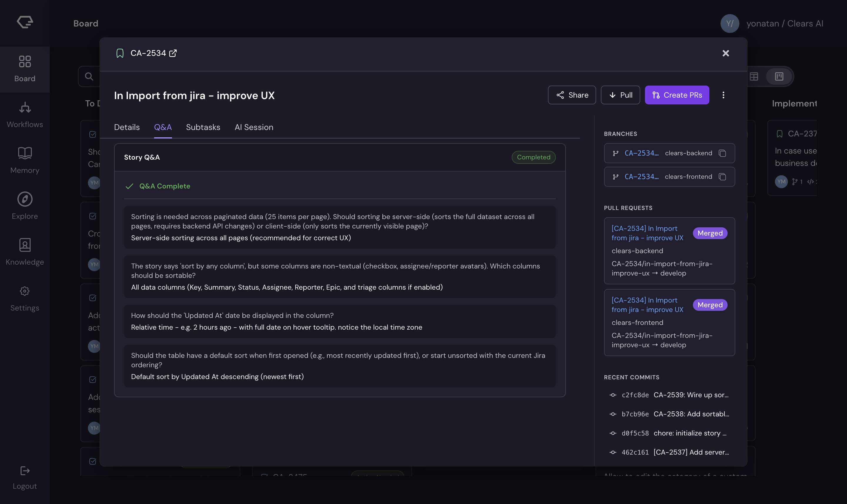Click the CA-237 card in the Implement column
Image resolution: width=847 pixels, height=504 pixels.
coord(792,158)
